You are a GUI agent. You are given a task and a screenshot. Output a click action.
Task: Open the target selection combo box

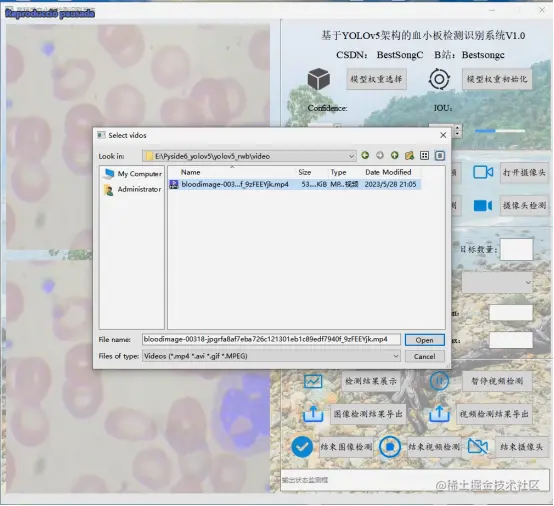coord(497,282)
